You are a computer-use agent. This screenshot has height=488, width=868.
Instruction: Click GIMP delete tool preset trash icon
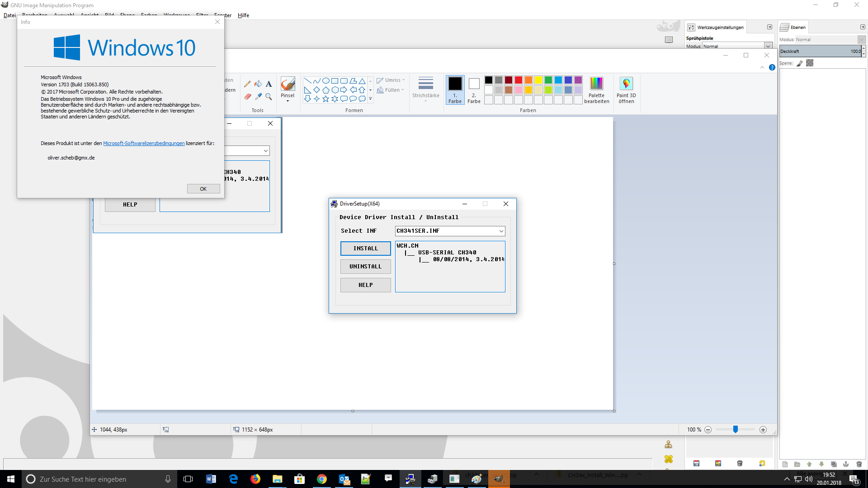click(740, 464)
